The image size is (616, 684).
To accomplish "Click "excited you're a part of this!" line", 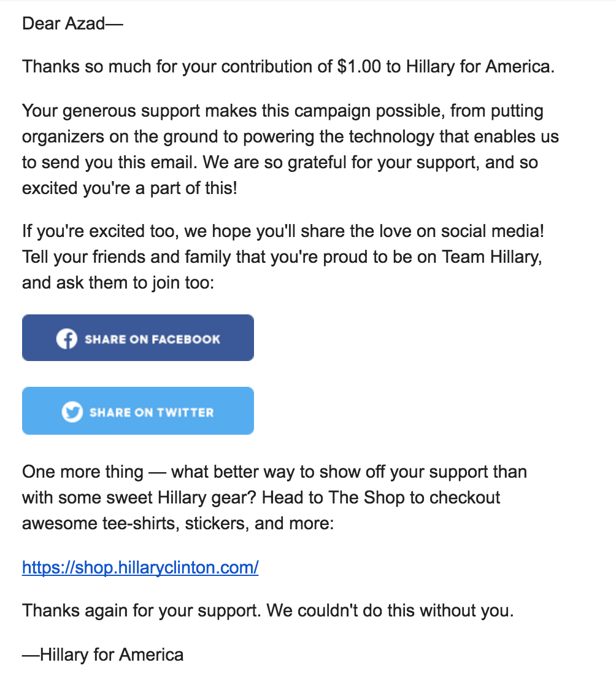I will 129,188.
